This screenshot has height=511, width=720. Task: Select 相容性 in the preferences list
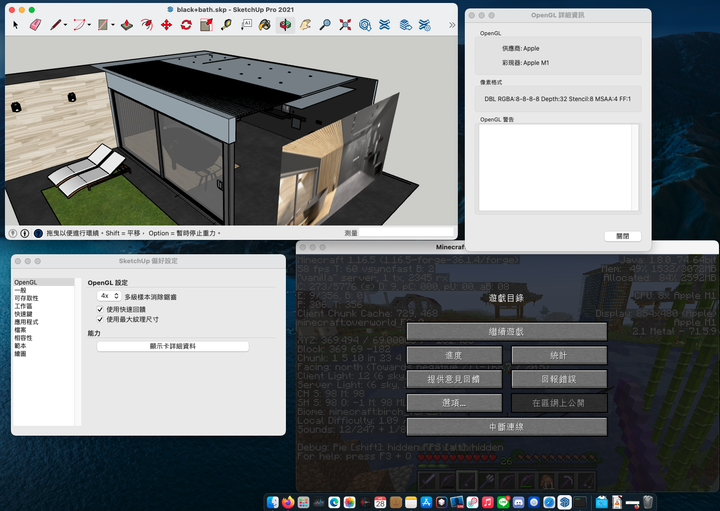tap(44, 338)
